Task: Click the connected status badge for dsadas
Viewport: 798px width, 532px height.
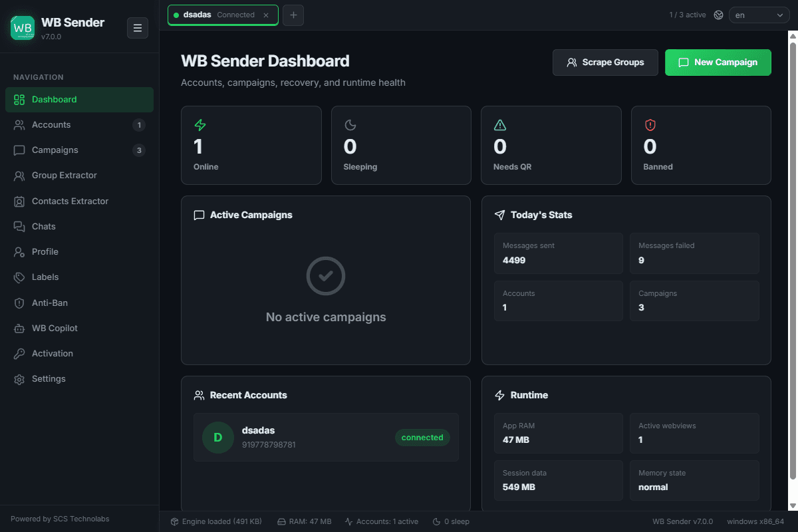Action: [422, 438]
